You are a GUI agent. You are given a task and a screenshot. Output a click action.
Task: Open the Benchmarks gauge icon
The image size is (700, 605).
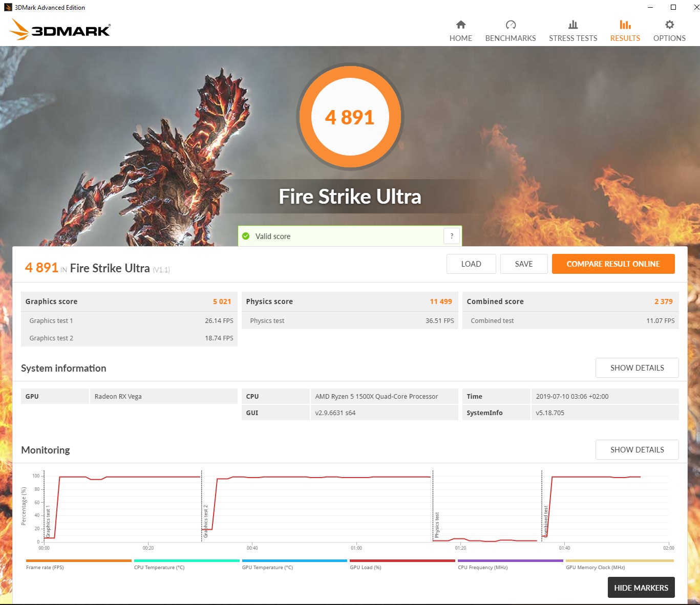click(x=511, y=25)
